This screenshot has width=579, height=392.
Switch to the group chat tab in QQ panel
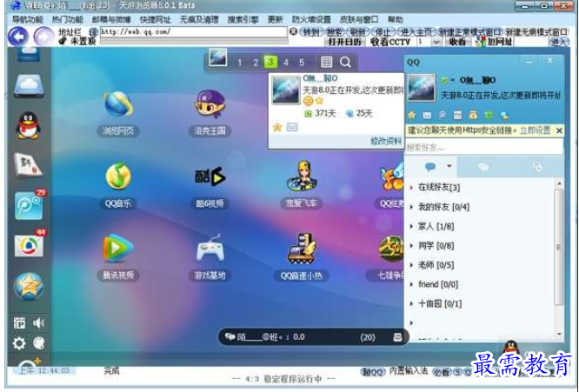point(483,167)
